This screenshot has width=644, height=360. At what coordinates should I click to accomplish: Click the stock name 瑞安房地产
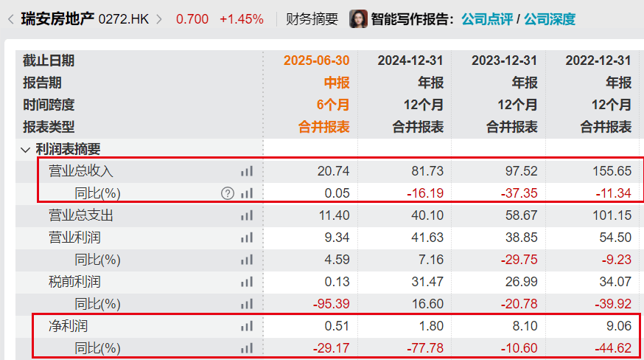[57, 19]
